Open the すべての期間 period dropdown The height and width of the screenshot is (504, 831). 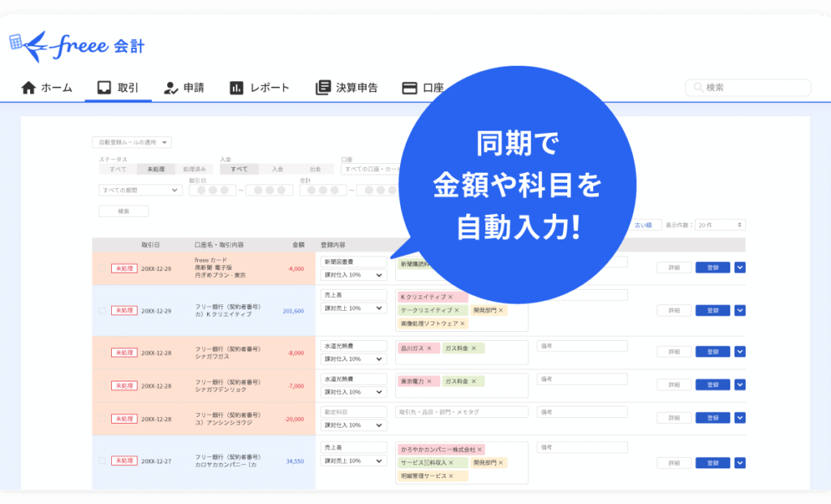pos(140,190)
